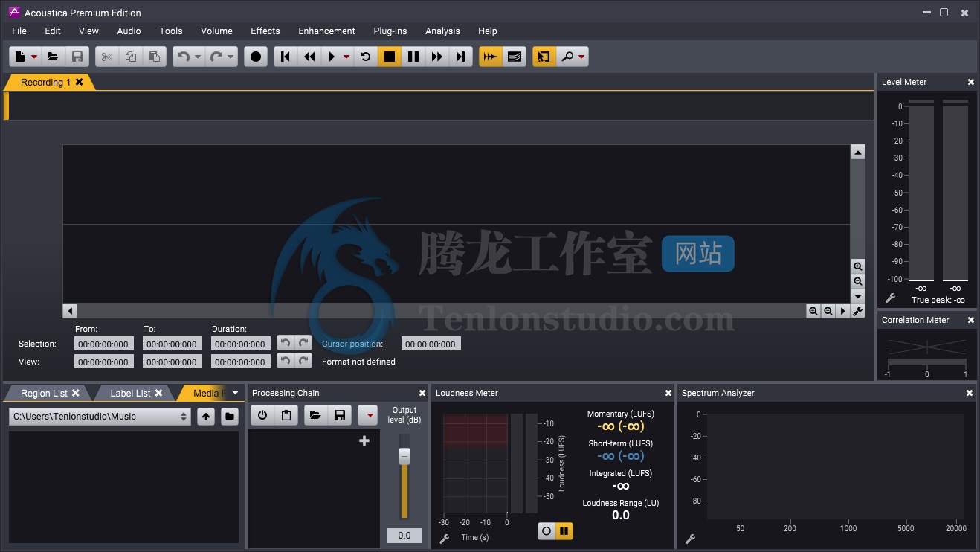The image size is (980, 552).
Task: Toggle the Loudness Meter pause button
Action: tap(564, 531)
